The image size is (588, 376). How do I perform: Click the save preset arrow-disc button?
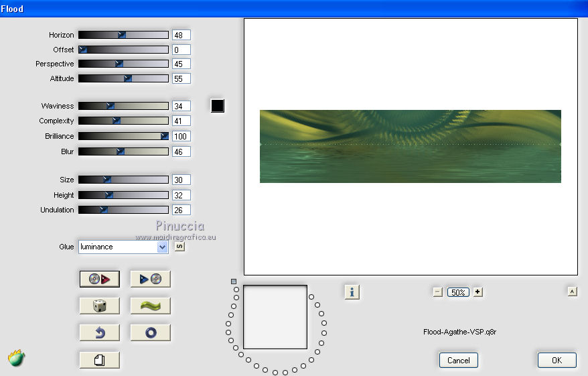click(x=151, y=279)
